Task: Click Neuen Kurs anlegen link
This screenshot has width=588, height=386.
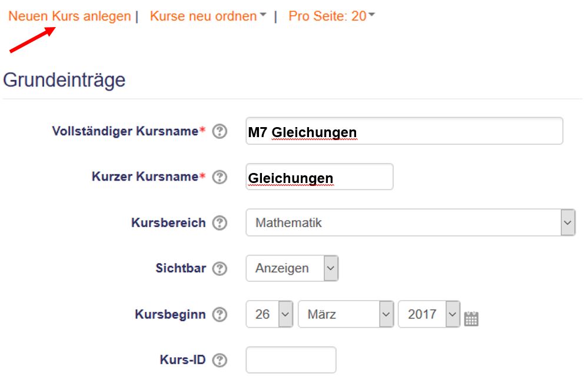Action: click(69, 16)
